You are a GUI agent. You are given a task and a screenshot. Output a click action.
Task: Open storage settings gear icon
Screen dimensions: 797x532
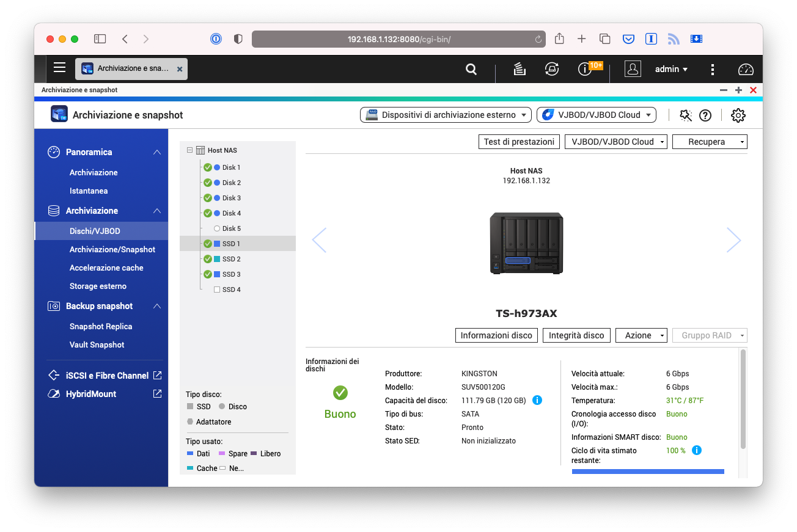click(738, 115)
